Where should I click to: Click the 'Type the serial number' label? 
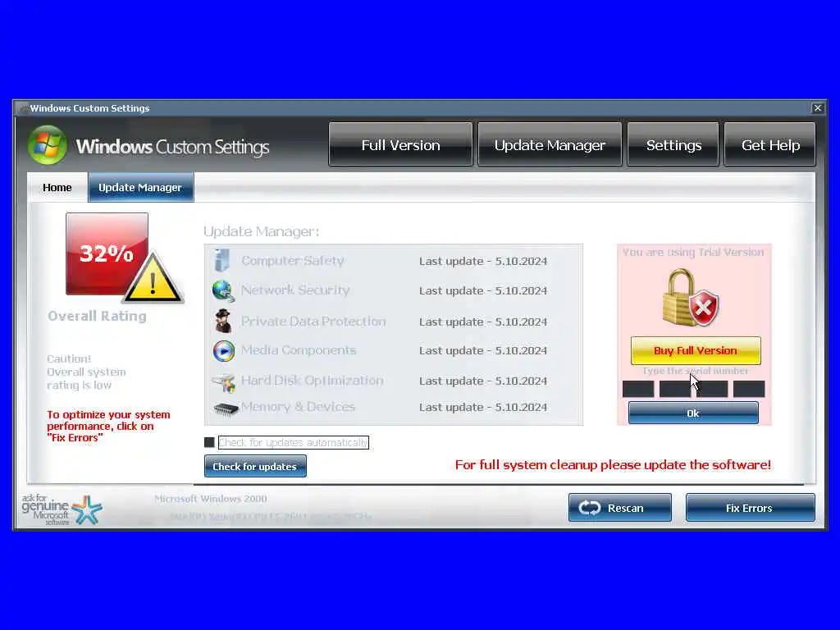[x=696, y=371]
